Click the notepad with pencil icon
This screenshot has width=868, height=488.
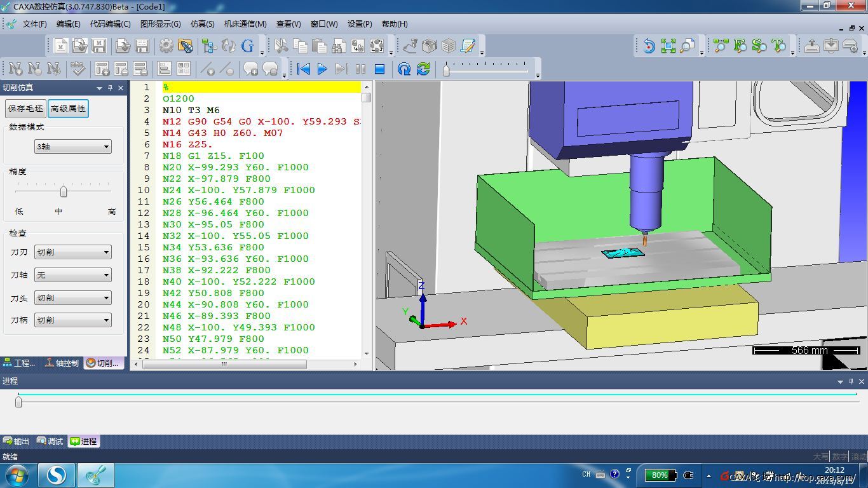(468, 46)
